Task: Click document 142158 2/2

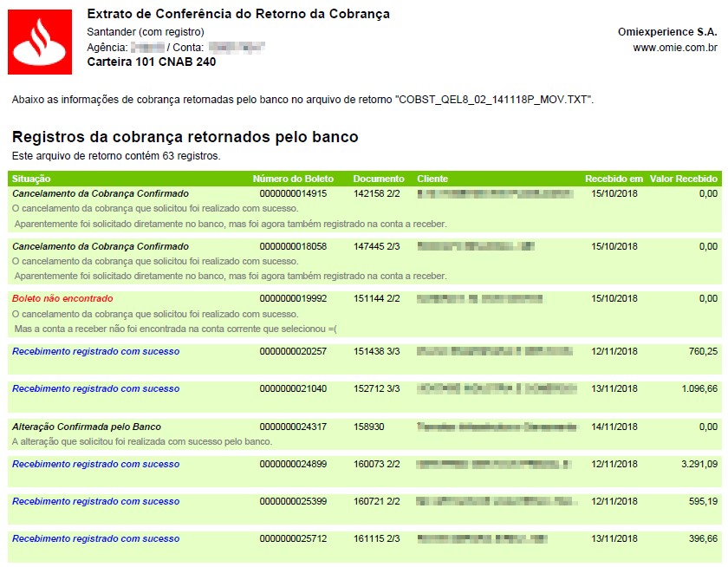Action: [x=376, y=193]
